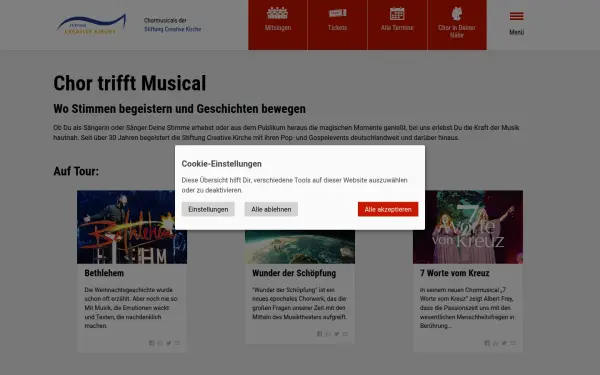
Task: Share Wunder der Schöpfung via WhatsApp
Action: click(328, 334)
